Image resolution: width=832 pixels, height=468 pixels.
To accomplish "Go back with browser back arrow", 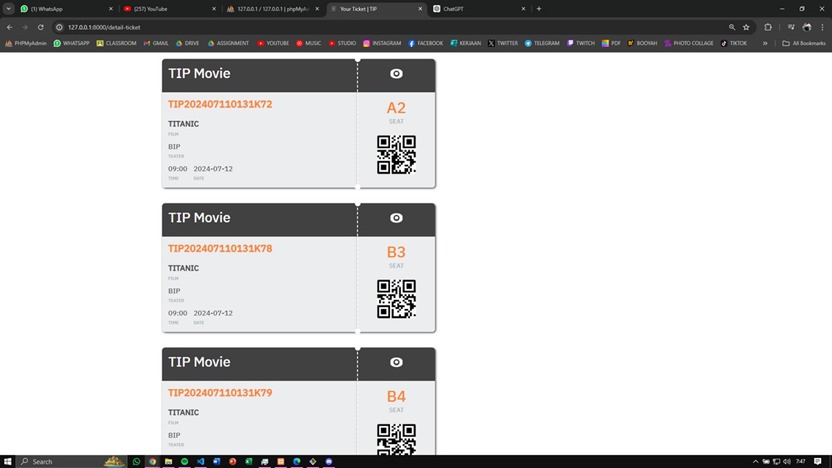I will [x=9, y=27].
